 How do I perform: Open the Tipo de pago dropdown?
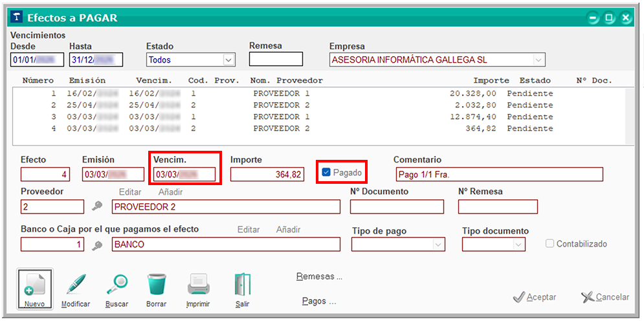coord(438,245)
